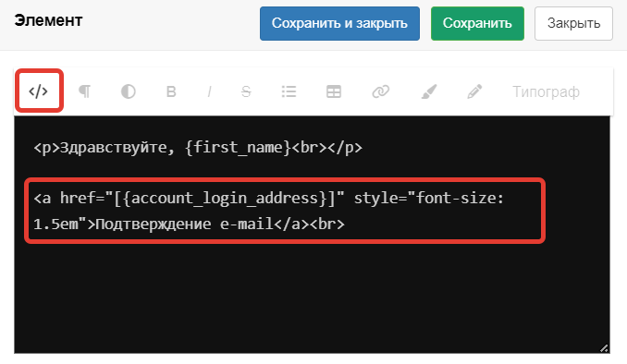Click the line Подтверждение e-mail
The height and width of the screenshot is (364, 627).
189,224
